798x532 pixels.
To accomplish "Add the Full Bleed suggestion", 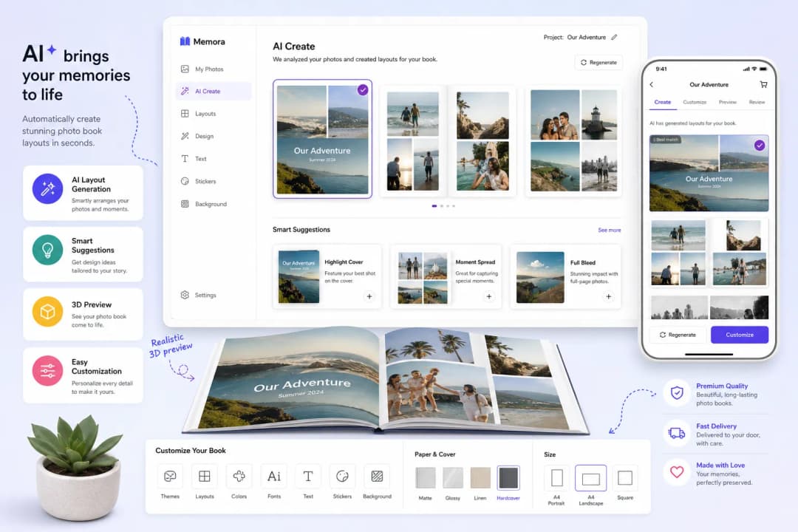I will 608,296.
